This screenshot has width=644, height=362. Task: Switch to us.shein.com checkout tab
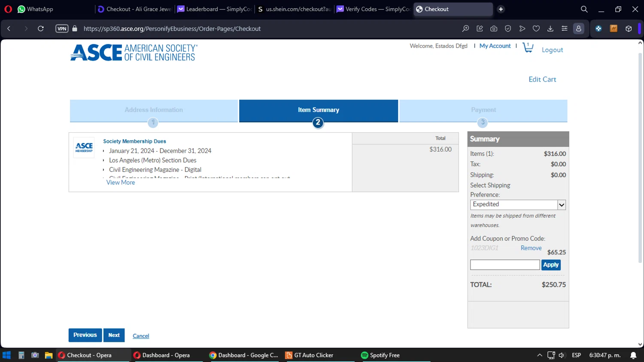click(294, 9)
